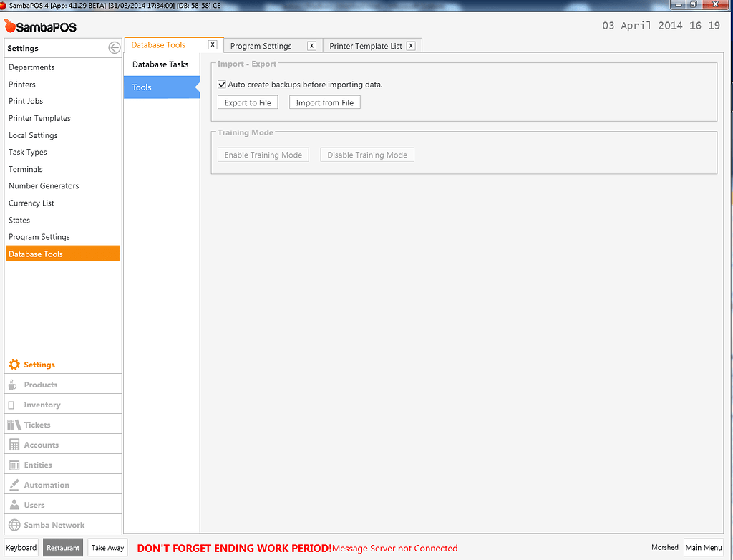
Task: Switch to the Take Away department
Action: (107, 547)
